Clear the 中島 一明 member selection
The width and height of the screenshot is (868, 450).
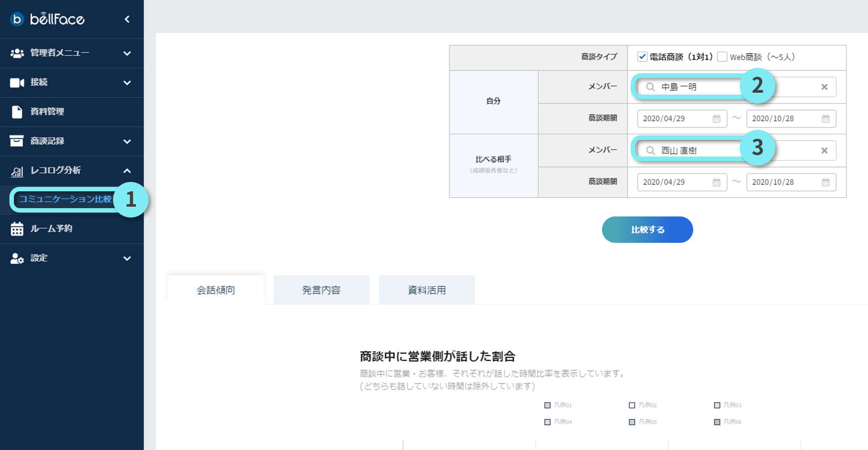coord(824,87)
